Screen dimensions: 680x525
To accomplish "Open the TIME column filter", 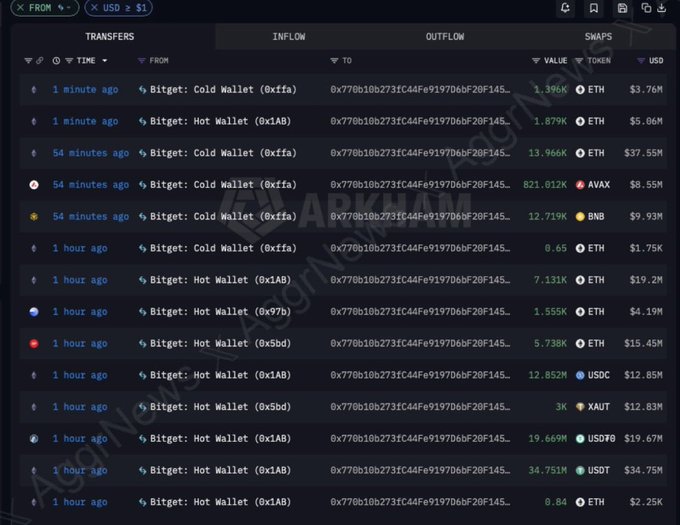I will [x=69, y=61].
